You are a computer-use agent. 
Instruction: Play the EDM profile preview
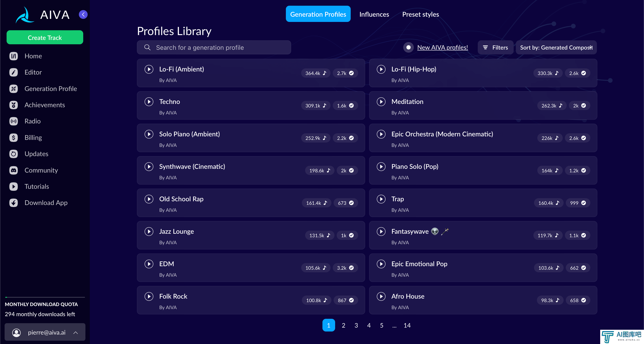pos(149,264)
